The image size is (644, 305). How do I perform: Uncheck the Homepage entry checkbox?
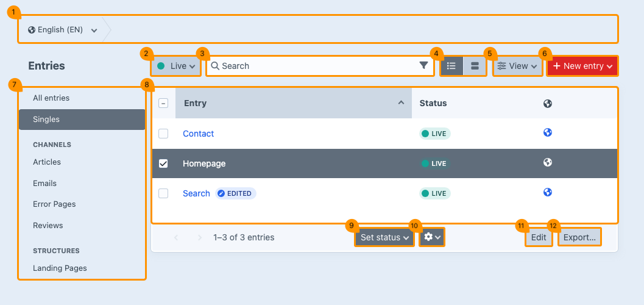click(x=163, y=163)
